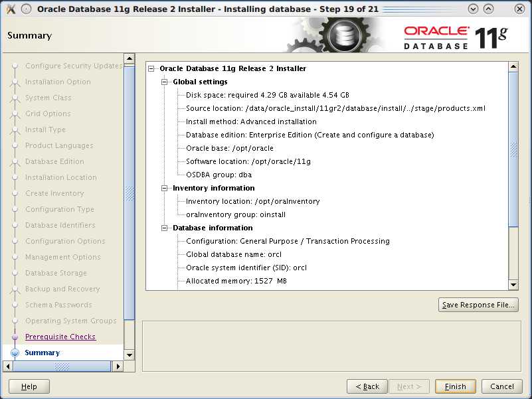
Task: Select the Database edition: Enterprise Edition row
Action: [310, 135]
